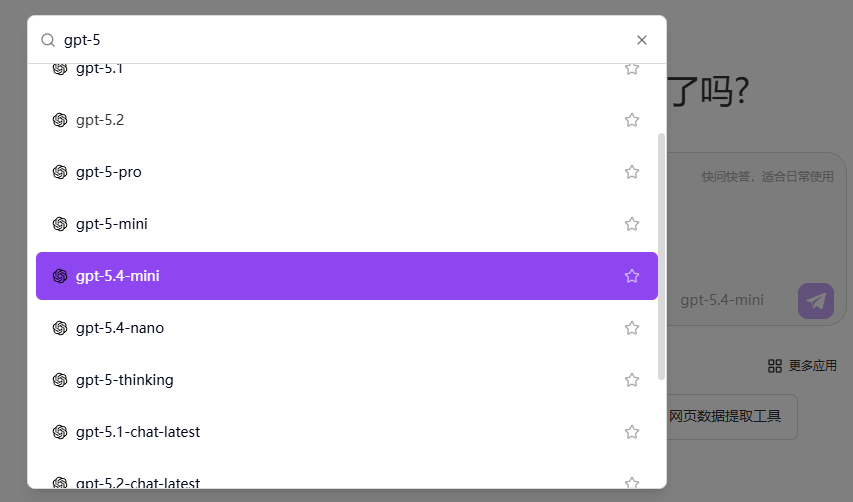Toggle favorite star for gpt-5-mini
The width and height of the screenshot is (853, 502).
click(632, 224)
